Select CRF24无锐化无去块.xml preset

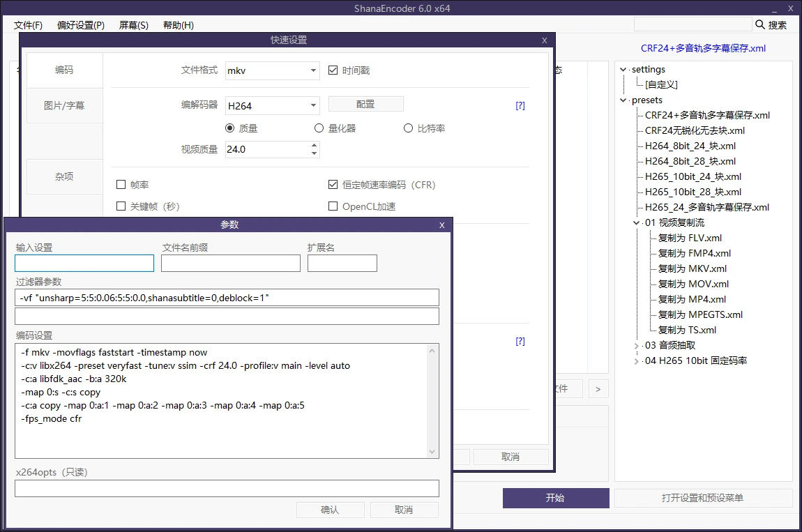695,131
